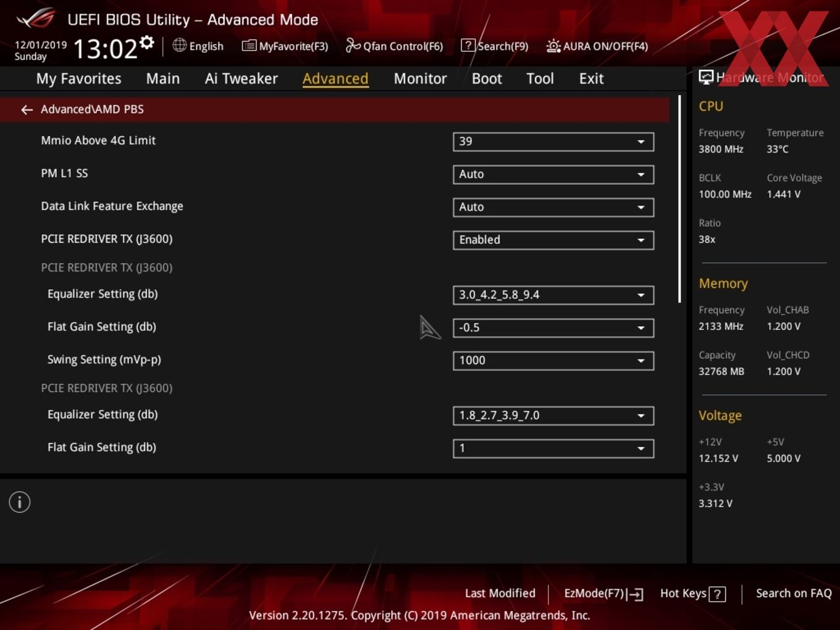Click the +12V 12.152 V reading
The width and height of the screenshot is (840, 630).
[x=718, y=458]
